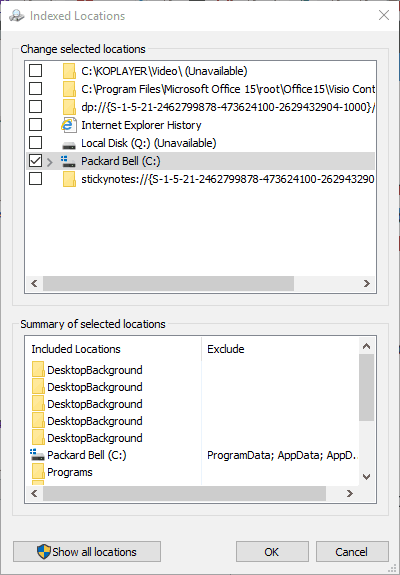Click the shield icon on Show all locations
400x575 pixels.
[44, 551]
